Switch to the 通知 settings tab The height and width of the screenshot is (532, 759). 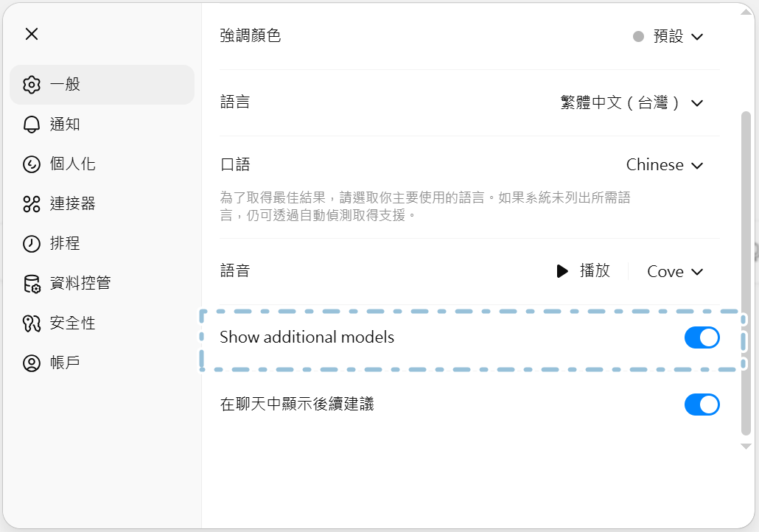(x=65, y=125)
